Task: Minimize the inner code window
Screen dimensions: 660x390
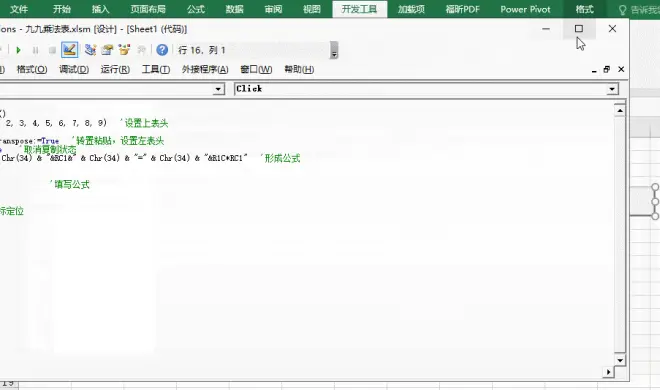Action: click(594, 70)
